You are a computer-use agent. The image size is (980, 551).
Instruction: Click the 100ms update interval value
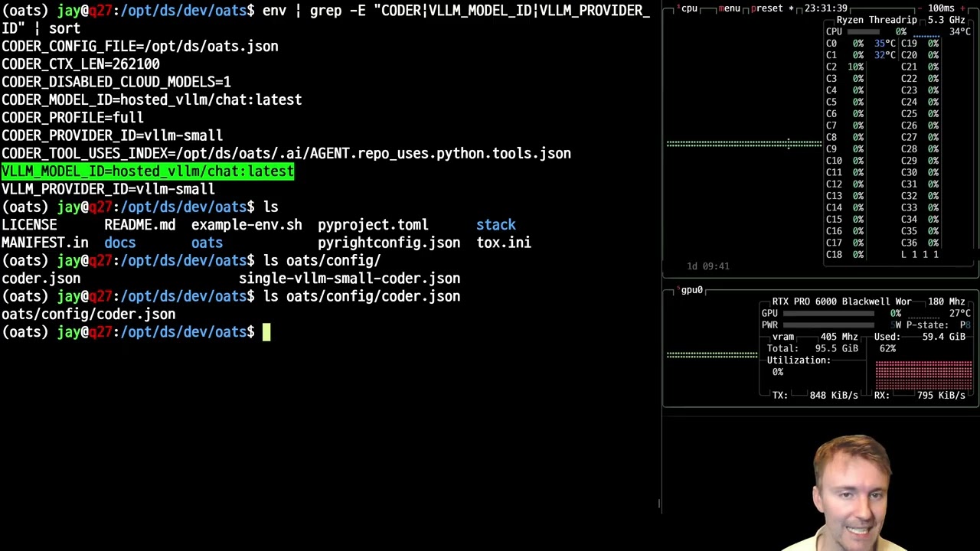tap(942, 8)
